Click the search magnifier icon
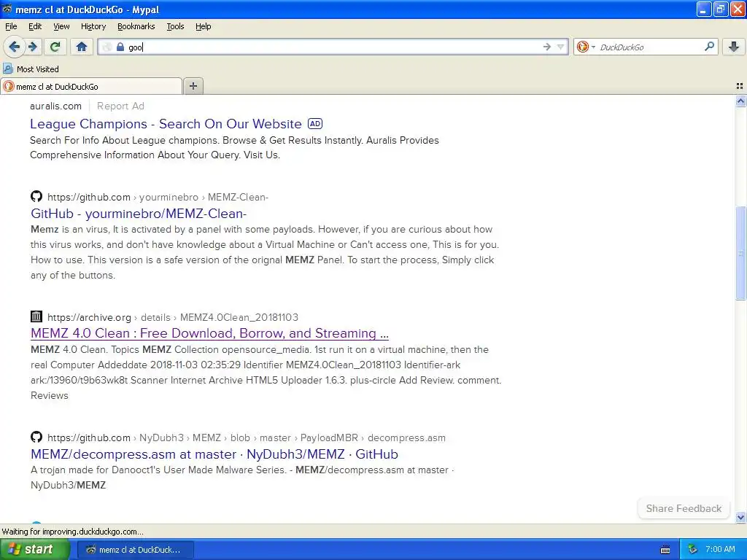This screenshot has height=560, width=747. [x=709, y=46]
